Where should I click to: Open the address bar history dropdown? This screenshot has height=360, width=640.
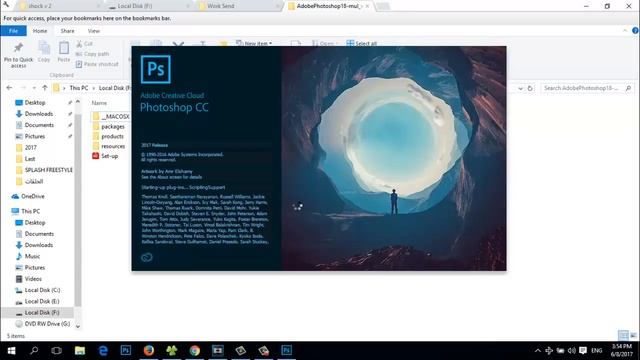click(x=520, y=88)
